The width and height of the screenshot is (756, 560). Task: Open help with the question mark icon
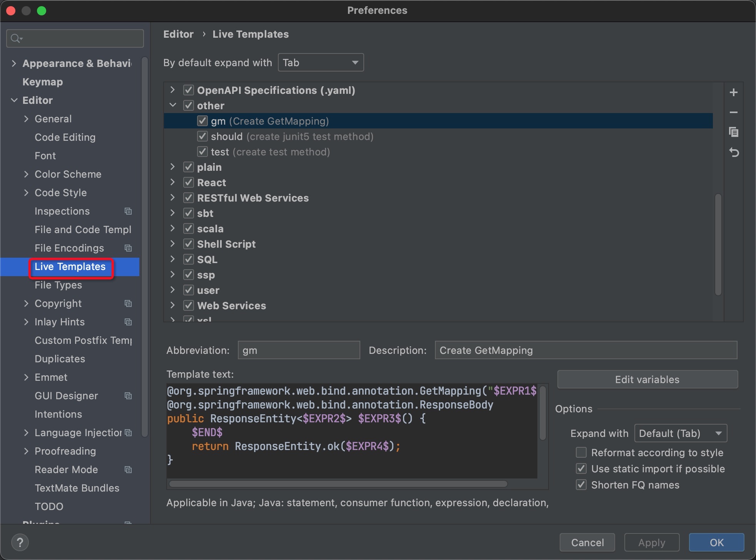click(20, 542)
